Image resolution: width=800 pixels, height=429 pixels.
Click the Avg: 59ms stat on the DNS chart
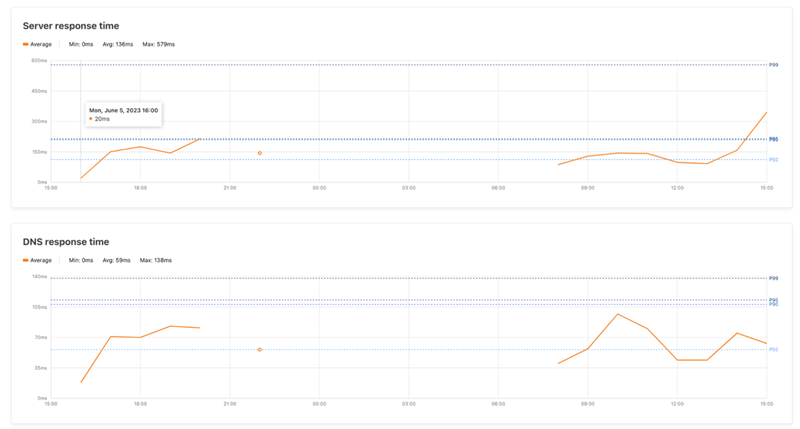118,260
